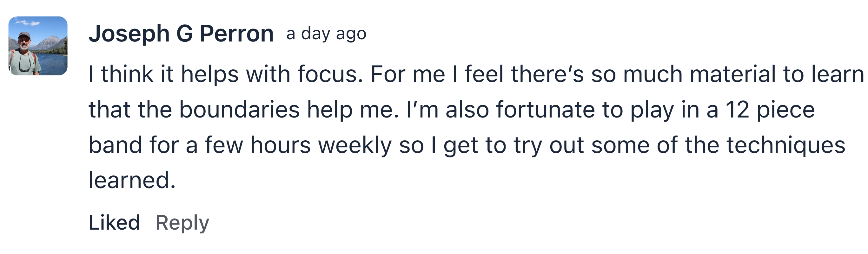Image resolution: width=868 pixels, height=254 pixels.
Task: Click the word 'boundaries' in the comment
Action: coord(239,109)
